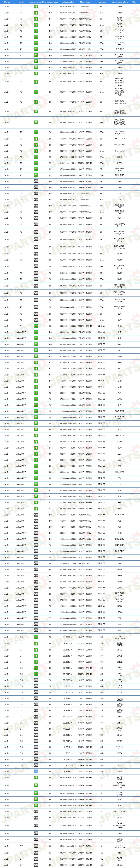The image size is (140, 868).
Task: Select the 01.2011 -> 12.2012 production years cell
Action: pyautogui.click(x=68, y=163)
